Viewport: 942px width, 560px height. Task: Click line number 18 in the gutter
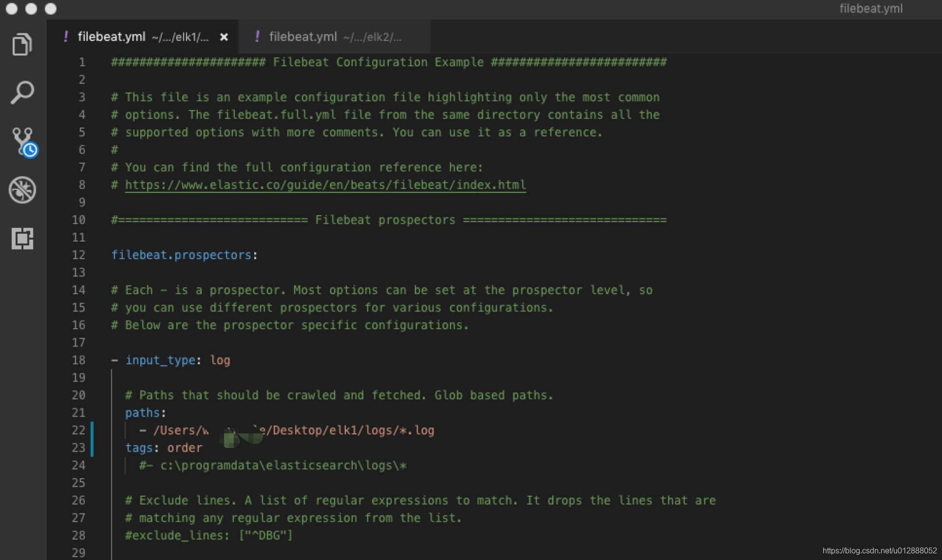click(x=78, y=360)
